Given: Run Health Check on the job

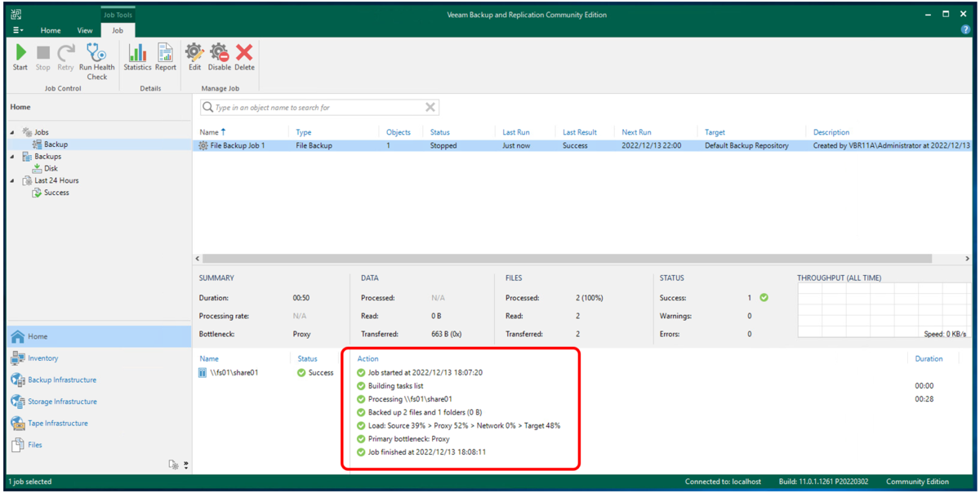Looking at the screenshot, I should pyautogui.click(x=96, y=62).
